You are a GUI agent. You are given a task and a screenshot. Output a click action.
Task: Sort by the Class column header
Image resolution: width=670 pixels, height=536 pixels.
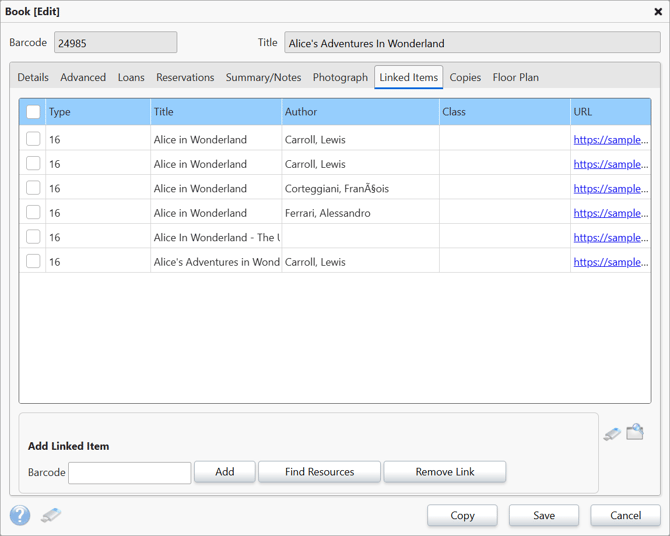[x=505, y=112]
